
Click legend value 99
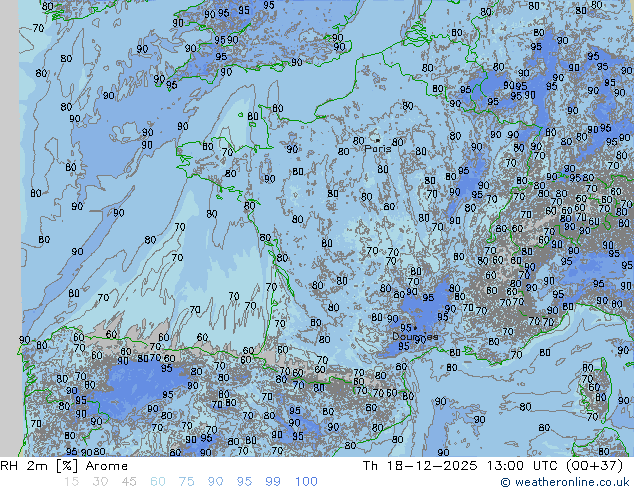coord(273,482)
